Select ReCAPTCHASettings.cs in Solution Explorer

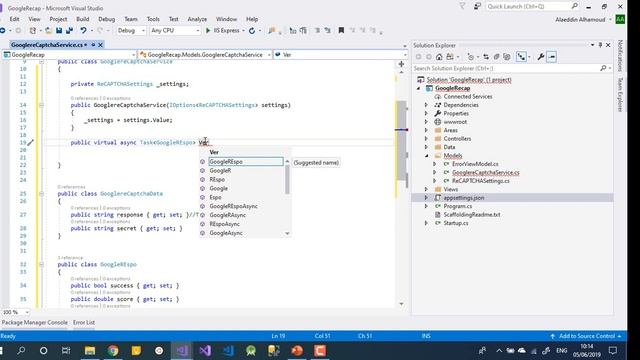point(480,181)
